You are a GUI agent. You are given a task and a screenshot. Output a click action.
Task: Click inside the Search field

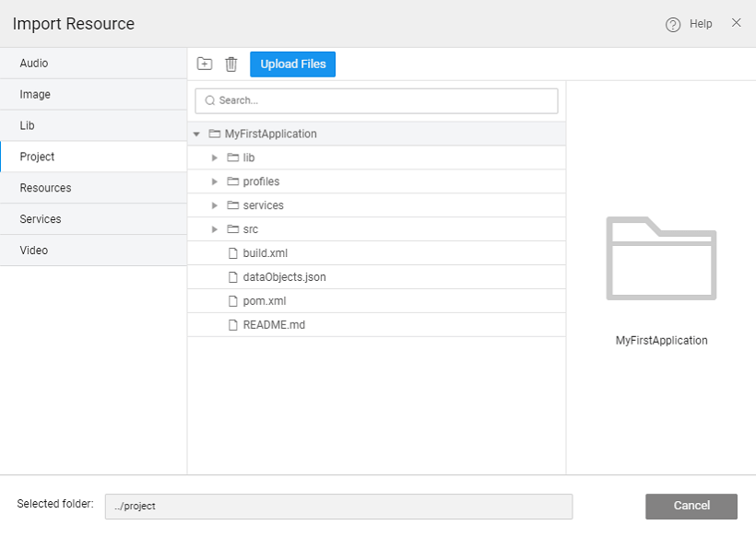click(x=369, y=100)
